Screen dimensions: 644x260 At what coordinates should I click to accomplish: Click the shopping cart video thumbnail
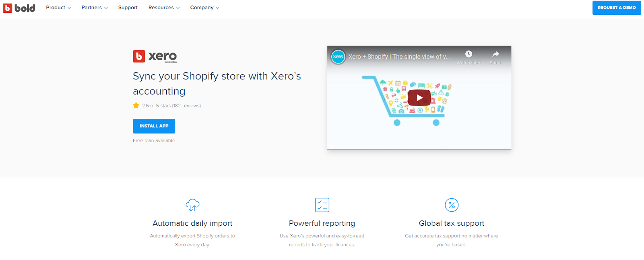tap(407, 101)
